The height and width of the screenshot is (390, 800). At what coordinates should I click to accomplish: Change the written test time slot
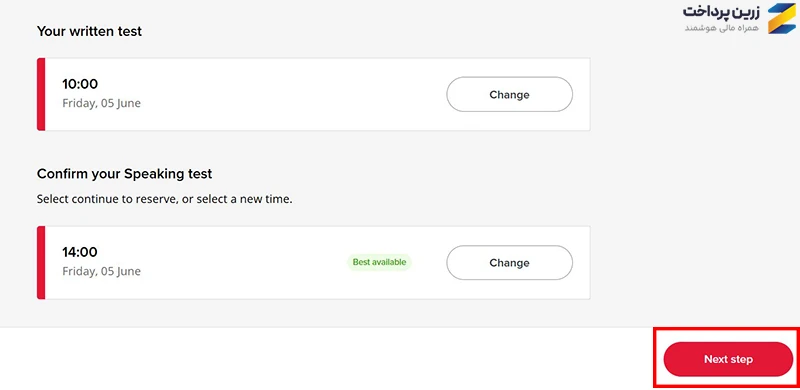[509, 94]
